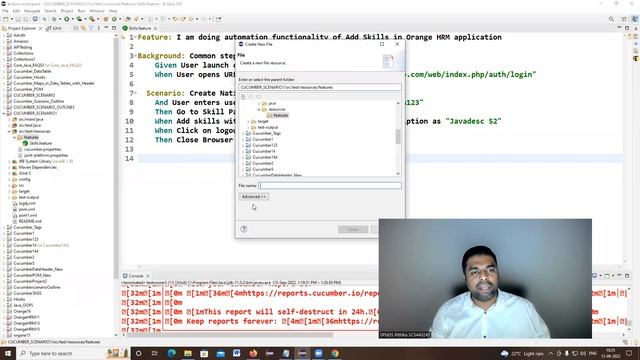Open Run button dropdown arrow
The height and width of the screenshot is (360, 640).
72,19
